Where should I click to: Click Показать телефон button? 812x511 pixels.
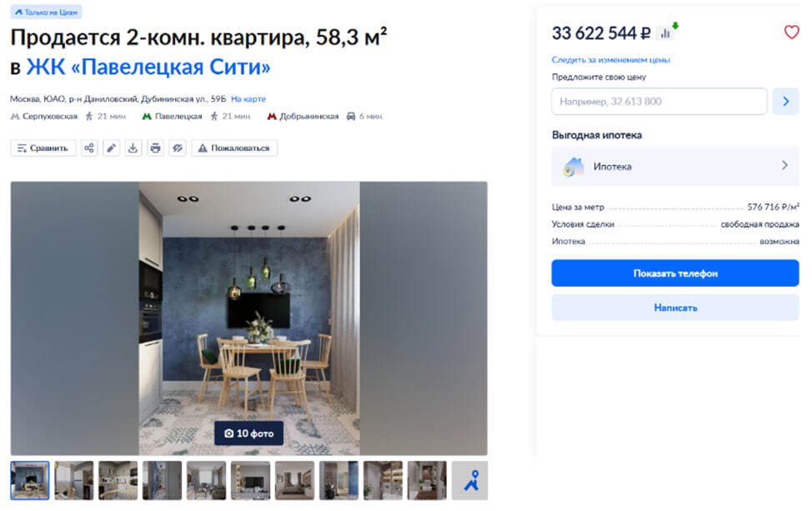[x=675, y=273]
